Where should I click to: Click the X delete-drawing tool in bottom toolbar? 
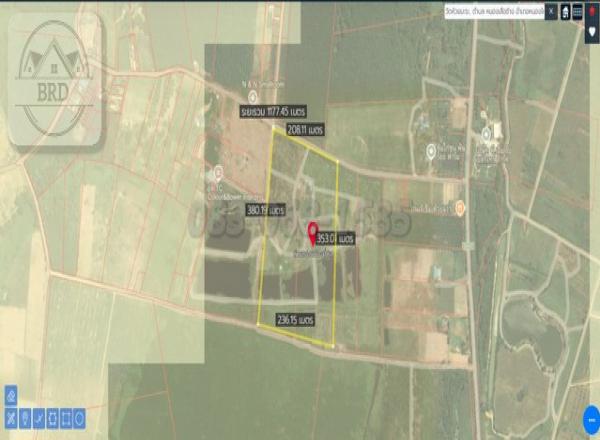(x=11, y=416)
